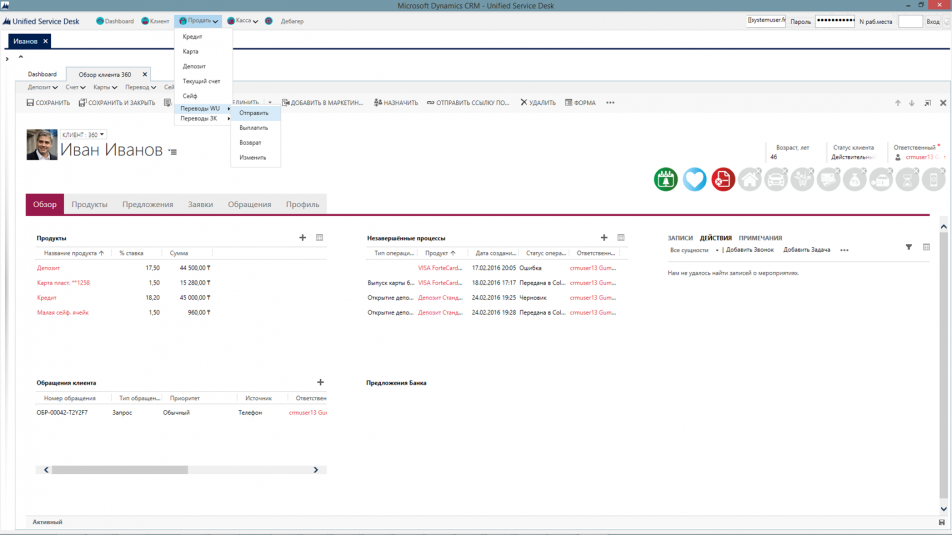
Task: Choose Депозит from the Продать menu
Action: point(194,66)
